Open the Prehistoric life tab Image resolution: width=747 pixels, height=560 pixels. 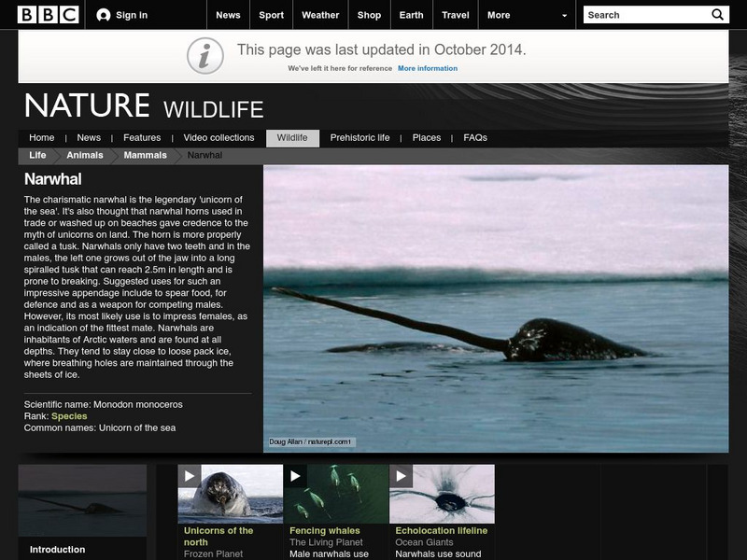point(359,137)
